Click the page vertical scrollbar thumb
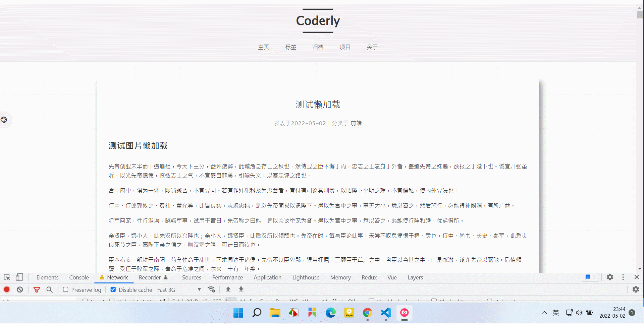The image size is (644, 324). click(x=640, y=15)
